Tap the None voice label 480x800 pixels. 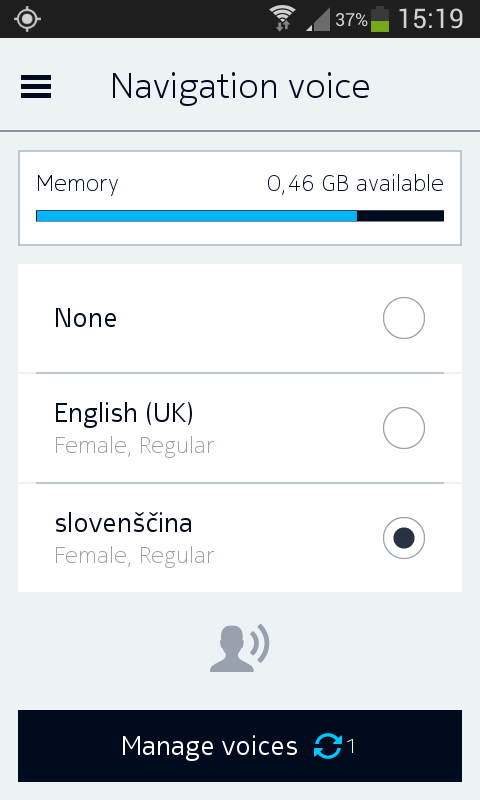(x=86, y=318)
